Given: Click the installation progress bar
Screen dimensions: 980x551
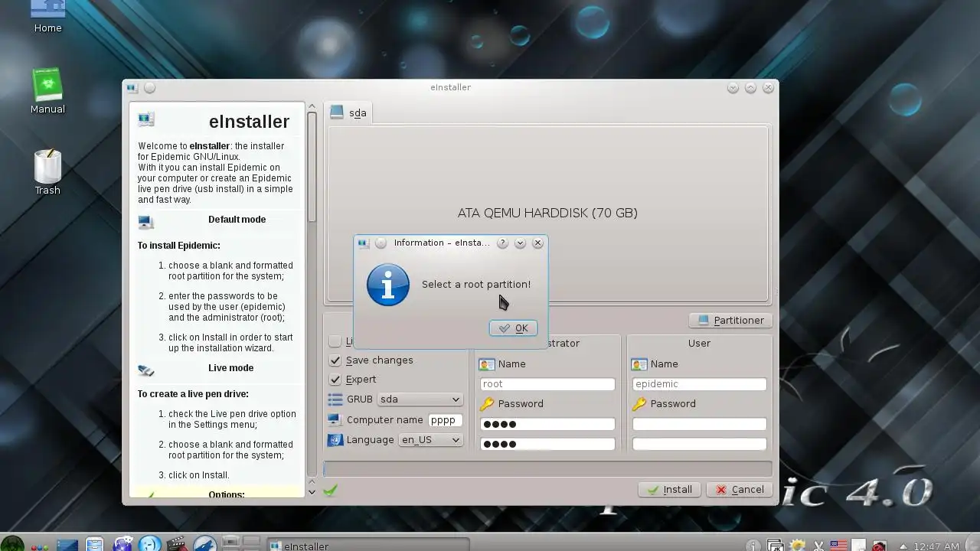Looking at the screenshot, I should click(547, 469).
